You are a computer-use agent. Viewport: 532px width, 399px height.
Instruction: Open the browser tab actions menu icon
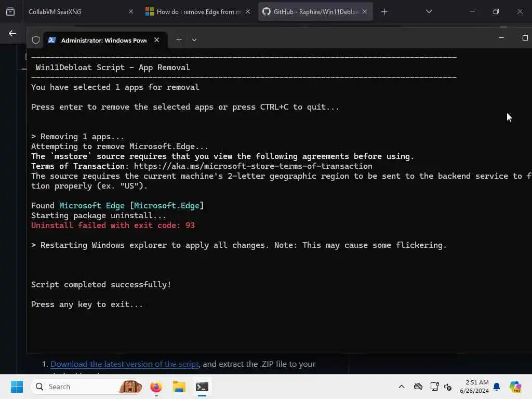click(10, 11)
